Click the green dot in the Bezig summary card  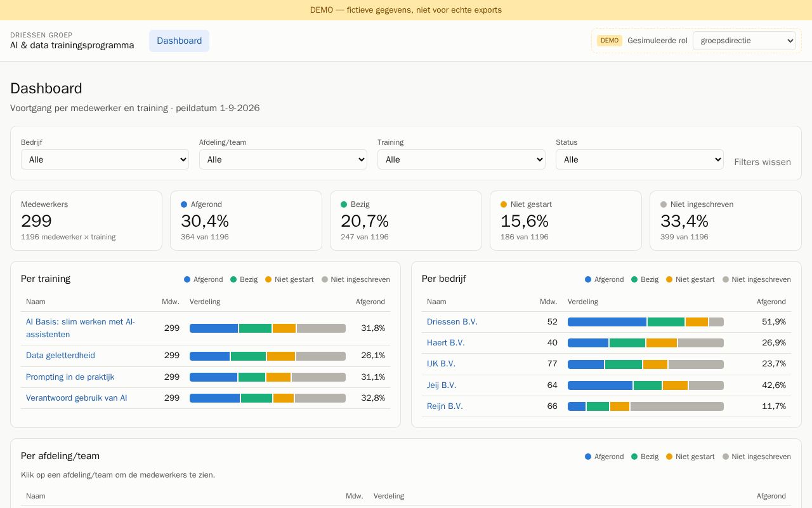pyautogui.click(x=344, y=204)
